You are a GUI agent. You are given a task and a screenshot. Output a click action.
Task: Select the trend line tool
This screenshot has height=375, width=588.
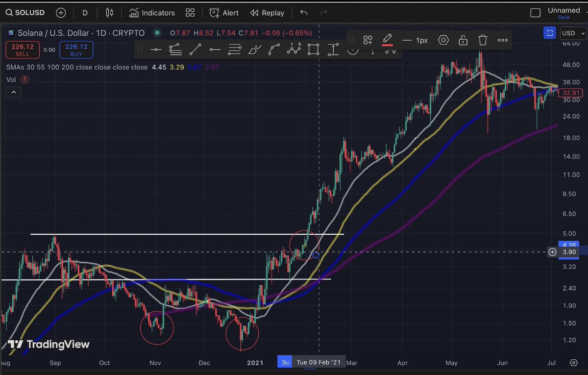[x=195, y=49]
